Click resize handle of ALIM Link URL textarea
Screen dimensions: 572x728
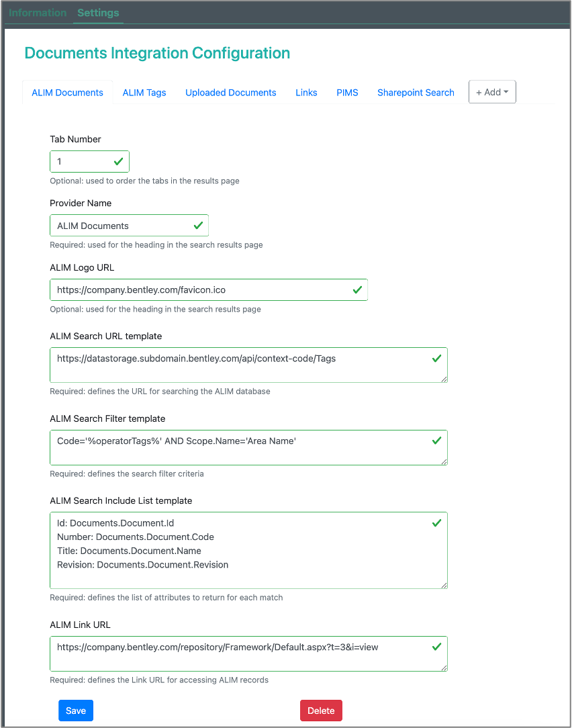(444, 668)
